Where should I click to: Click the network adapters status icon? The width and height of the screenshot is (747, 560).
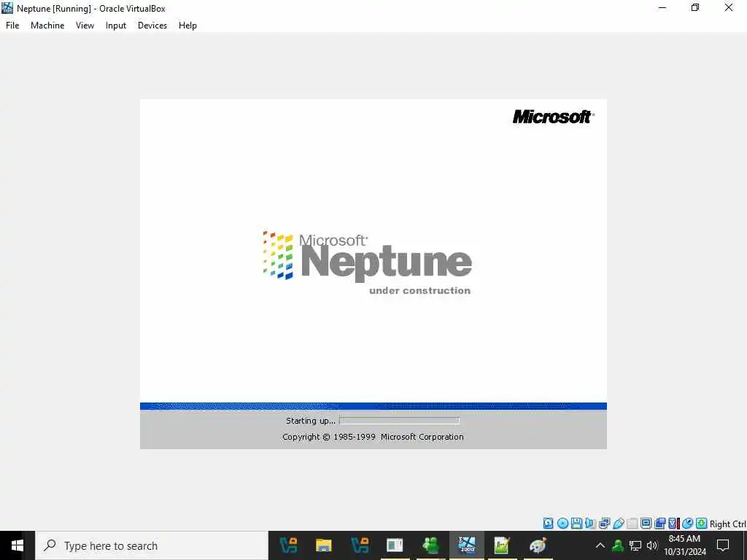coord(604,524)
